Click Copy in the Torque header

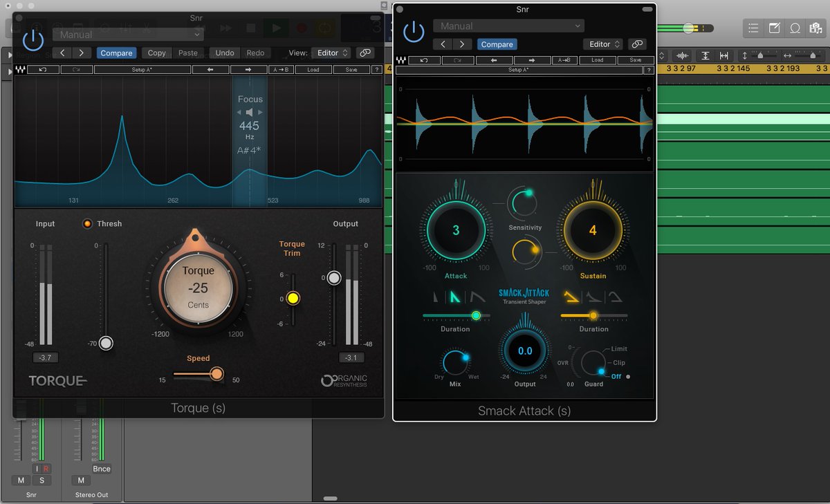coord(157,53)
